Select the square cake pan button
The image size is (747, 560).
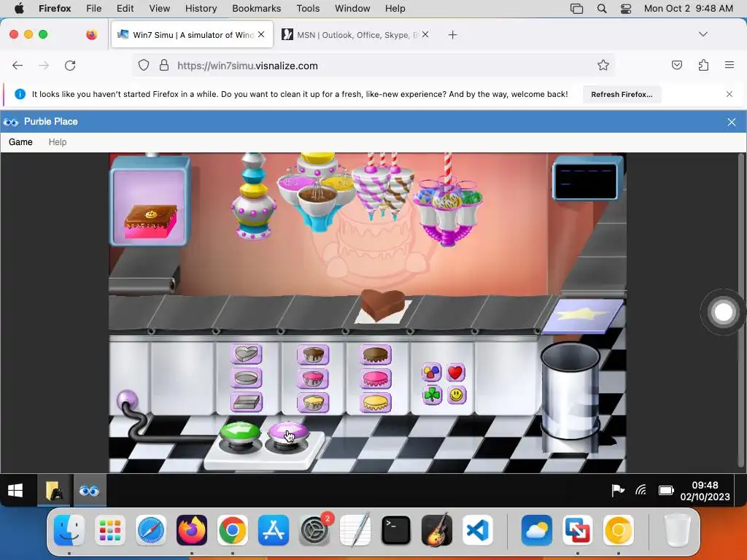click(246, 402)
